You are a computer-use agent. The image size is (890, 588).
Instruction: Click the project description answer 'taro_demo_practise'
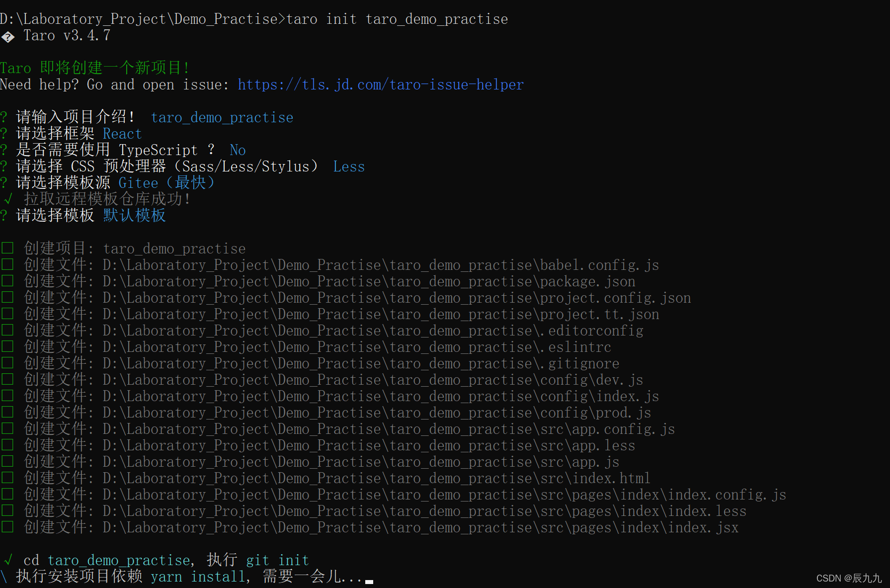222,118
